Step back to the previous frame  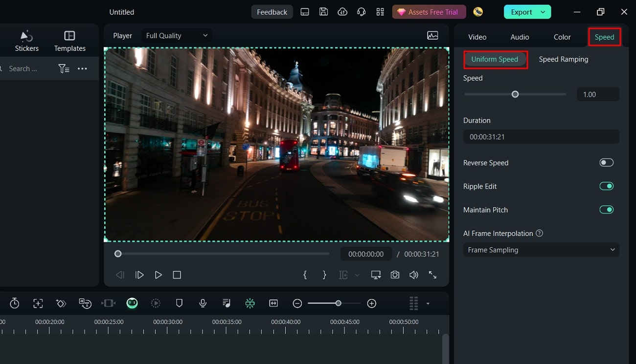120,275
